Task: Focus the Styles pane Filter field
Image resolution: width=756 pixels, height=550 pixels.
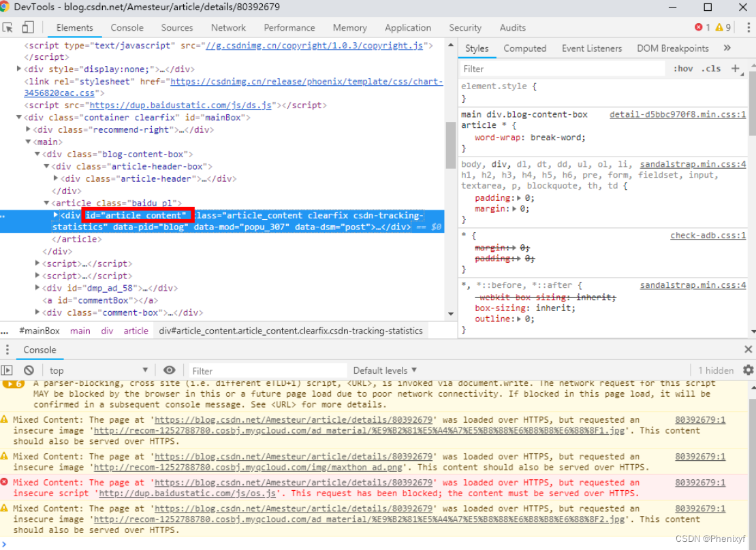Action: click(562, 69)
